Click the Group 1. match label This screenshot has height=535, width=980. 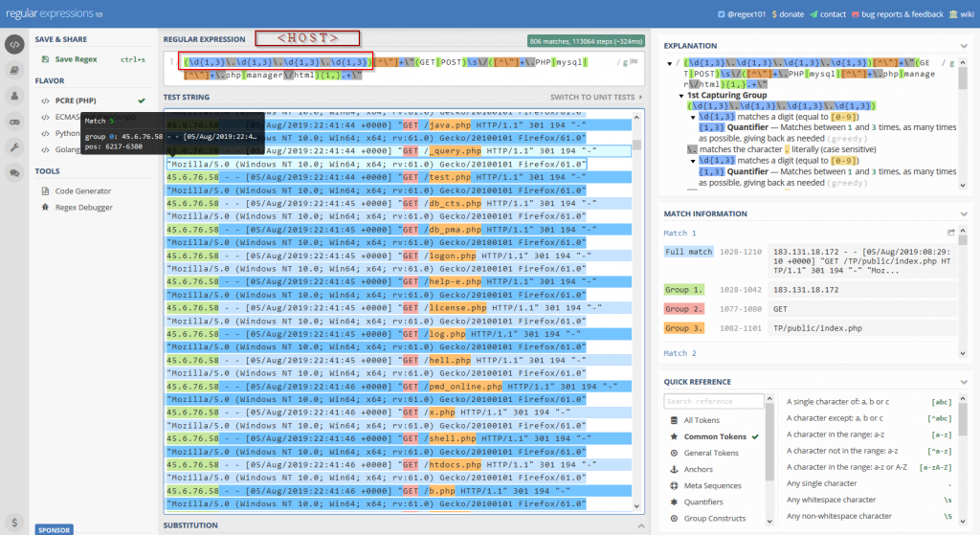click(x=683, y=290)
